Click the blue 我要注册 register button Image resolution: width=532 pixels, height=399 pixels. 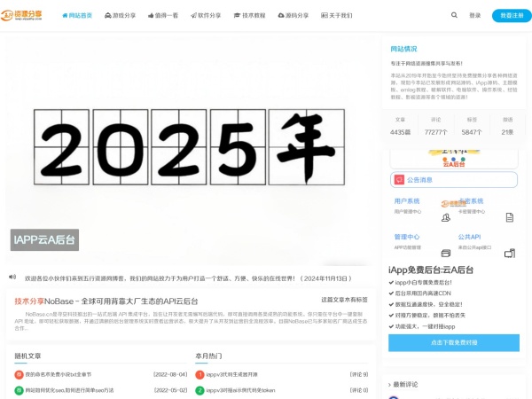[512, 16]
